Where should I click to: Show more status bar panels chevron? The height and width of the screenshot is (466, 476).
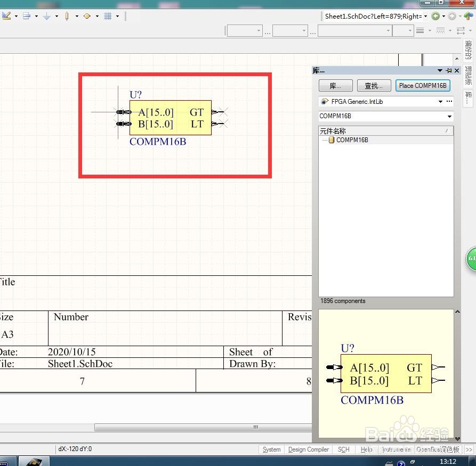coord(469,449)
